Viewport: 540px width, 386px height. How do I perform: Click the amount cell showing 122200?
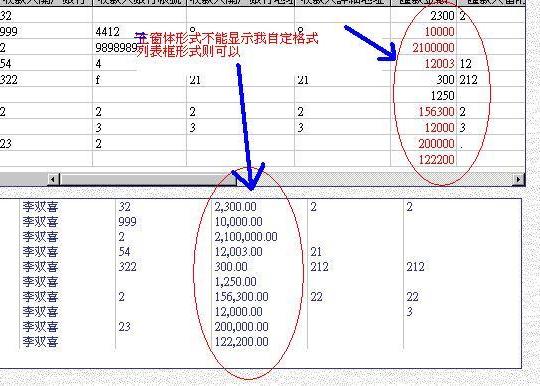[424, 159]
